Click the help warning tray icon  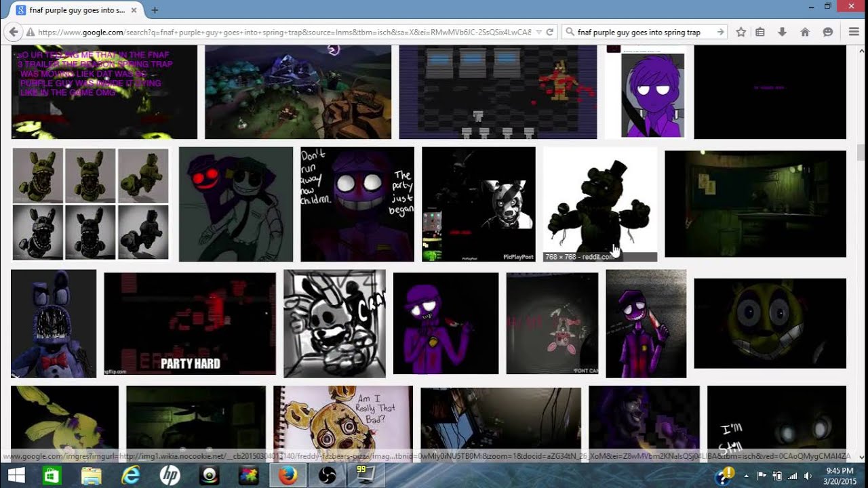point(724,476)
